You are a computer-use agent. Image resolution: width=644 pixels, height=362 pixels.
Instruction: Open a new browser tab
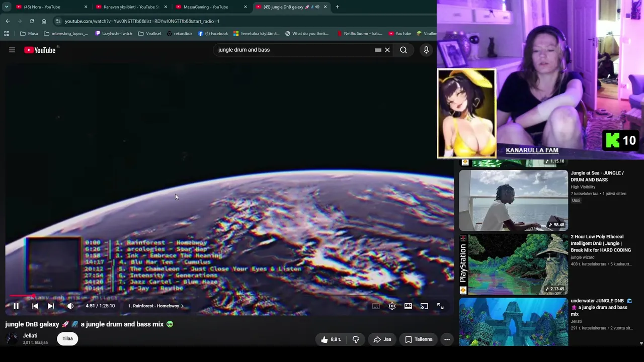click(x=337, y=7)
